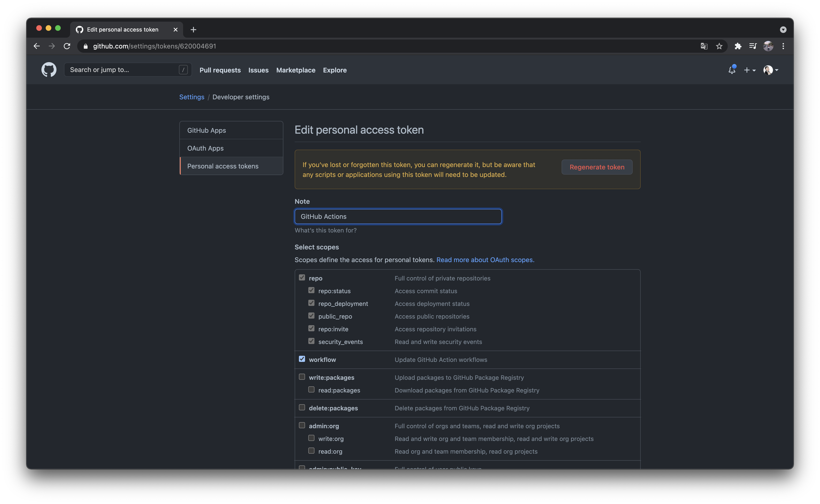
Task: Open the Read more about OAuth scopes link
Action: click(x=485, y=260)
